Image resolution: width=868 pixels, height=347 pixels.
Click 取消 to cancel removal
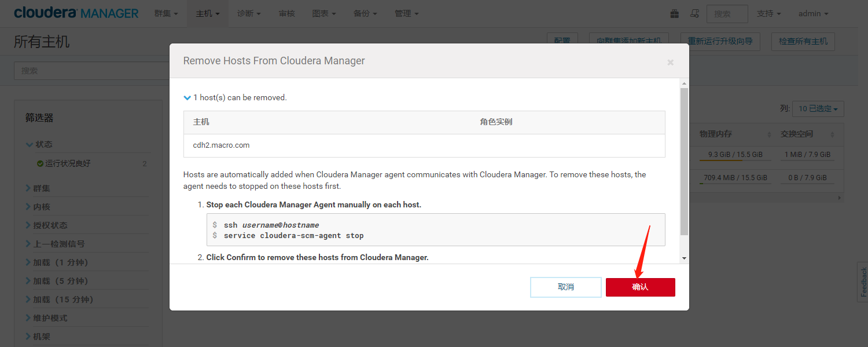[566, 287]
